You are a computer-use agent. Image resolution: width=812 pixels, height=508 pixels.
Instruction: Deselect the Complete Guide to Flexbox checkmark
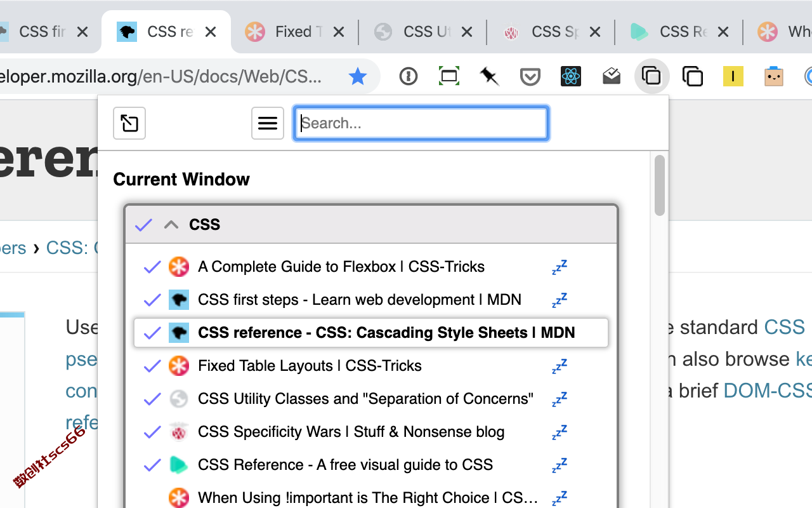tap(152, 267)
